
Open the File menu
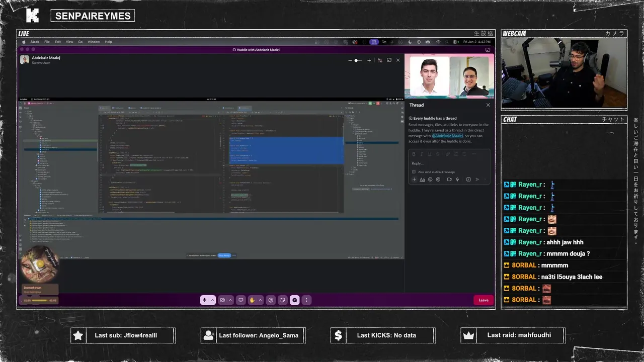47,42
